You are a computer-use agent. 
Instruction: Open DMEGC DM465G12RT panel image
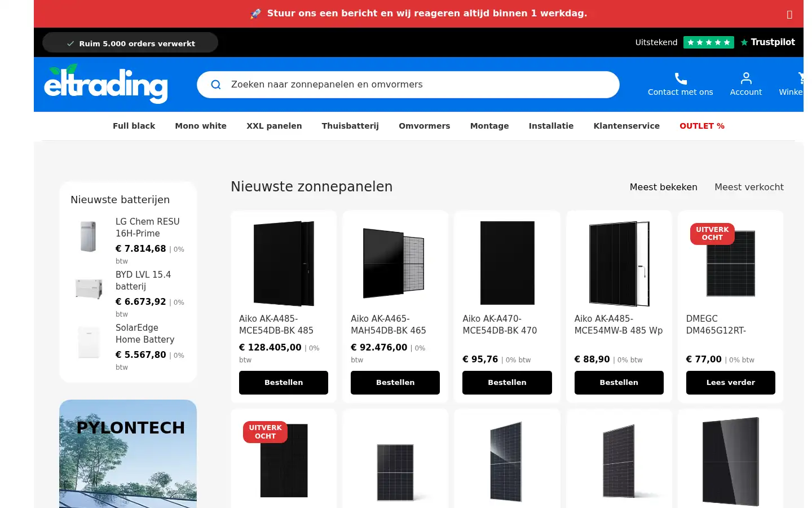pos(731,263)
